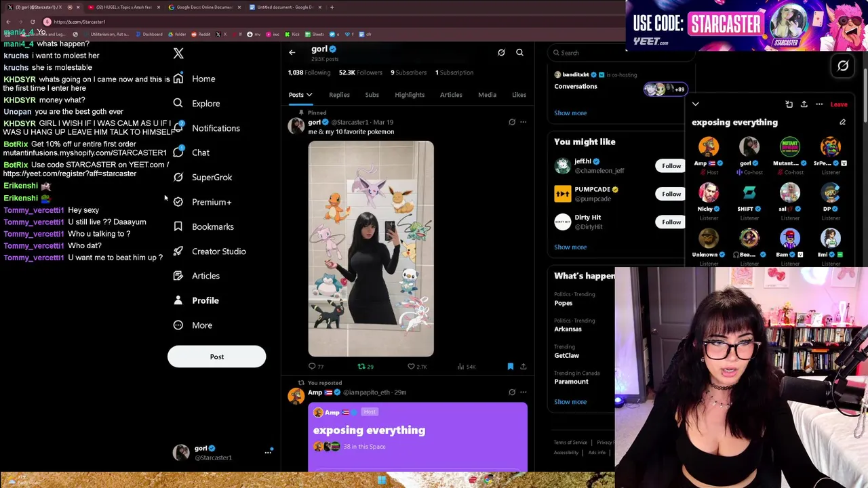Click Grok icon on pinned pokemon post
This screenshot has height=488, width=868.
[x=512, y=122]
